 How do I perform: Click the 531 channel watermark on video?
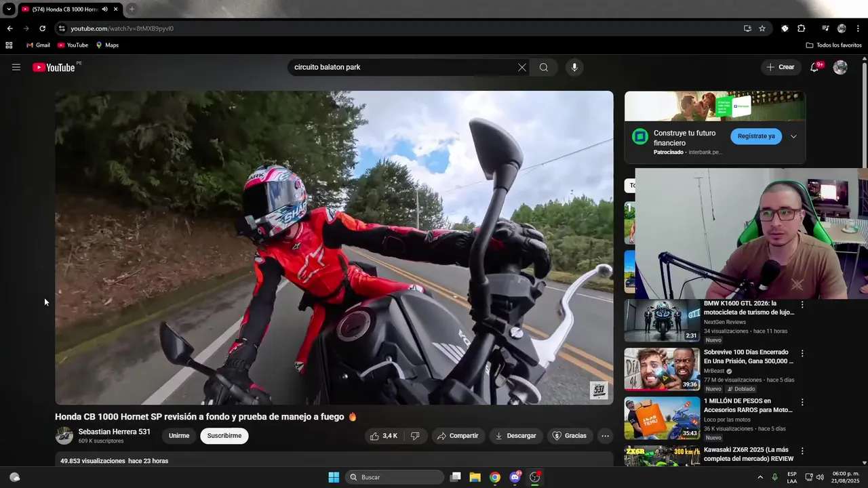click(x=599, y=390)
